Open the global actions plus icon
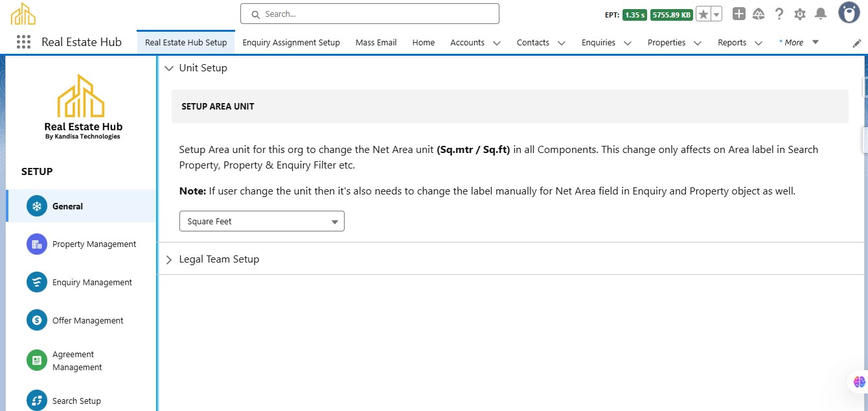 pyautogui.click(x=739, y=14)
